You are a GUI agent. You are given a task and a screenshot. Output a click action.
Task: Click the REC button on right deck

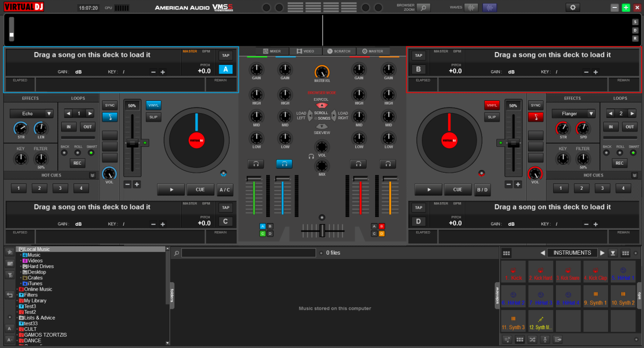click(x=620, y=163)
